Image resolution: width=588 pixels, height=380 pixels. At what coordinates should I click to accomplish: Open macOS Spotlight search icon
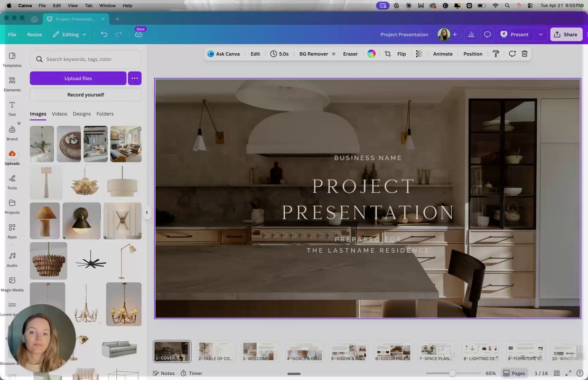pos(507,6)
